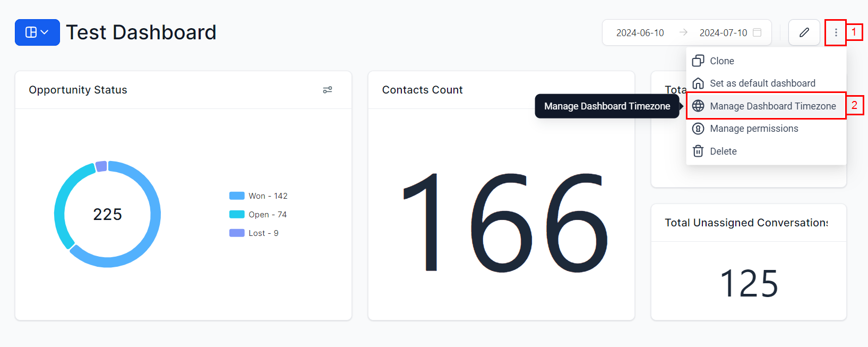This screenshot has height=347, width=868.
Task: Choose Delete from the menu
Action: (x=766, y=151)
